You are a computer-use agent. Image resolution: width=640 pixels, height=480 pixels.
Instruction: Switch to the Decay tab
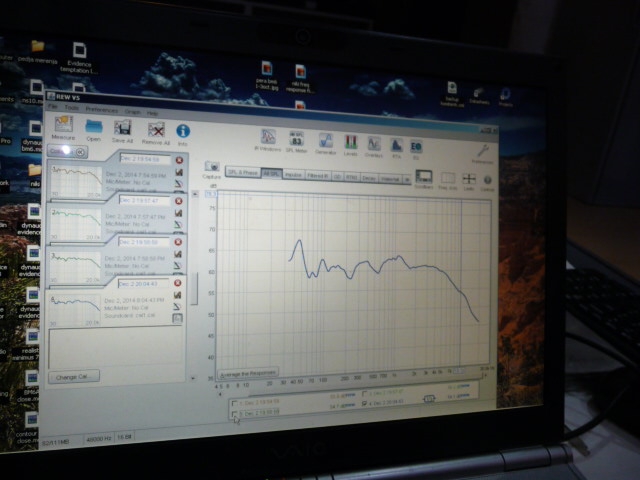pos(369,178)
